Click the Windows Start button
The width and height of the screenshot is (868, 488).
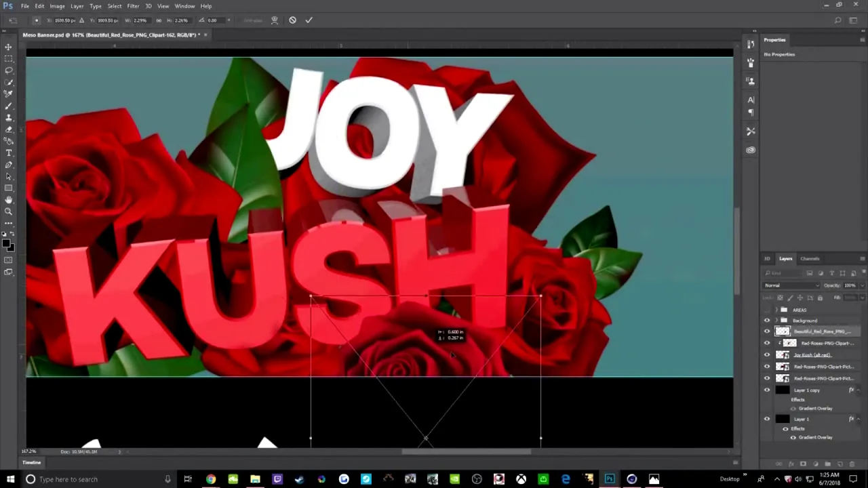10,479
